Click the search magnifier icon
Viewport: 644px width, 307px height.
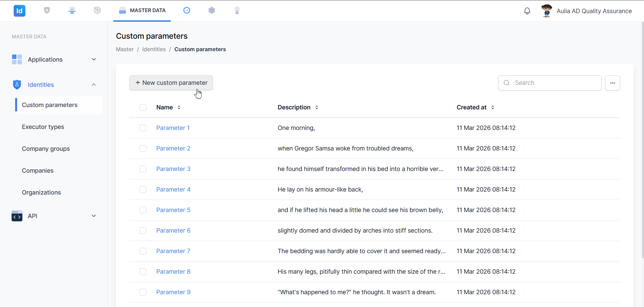click(507, 83)
